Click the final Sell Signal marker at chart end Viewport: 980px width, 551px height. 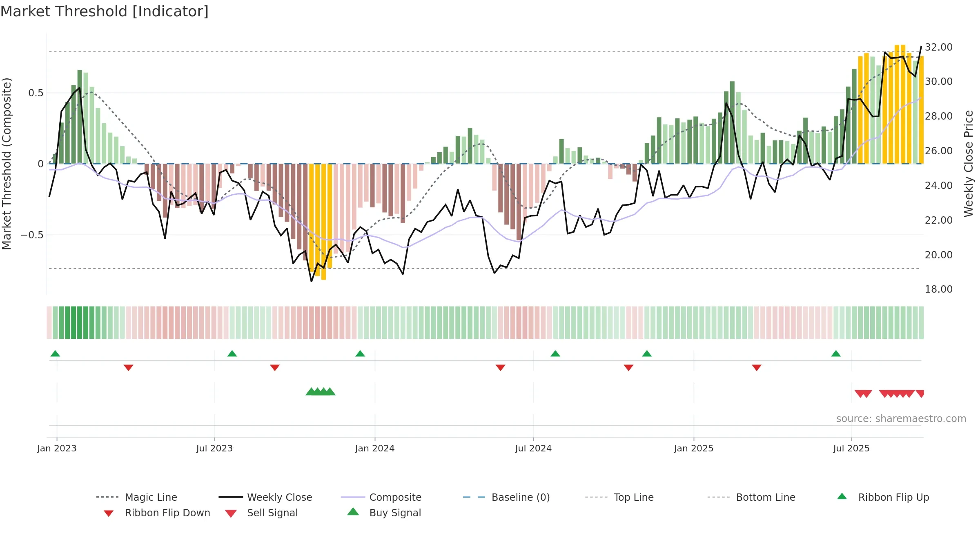[x=920, y=394]
